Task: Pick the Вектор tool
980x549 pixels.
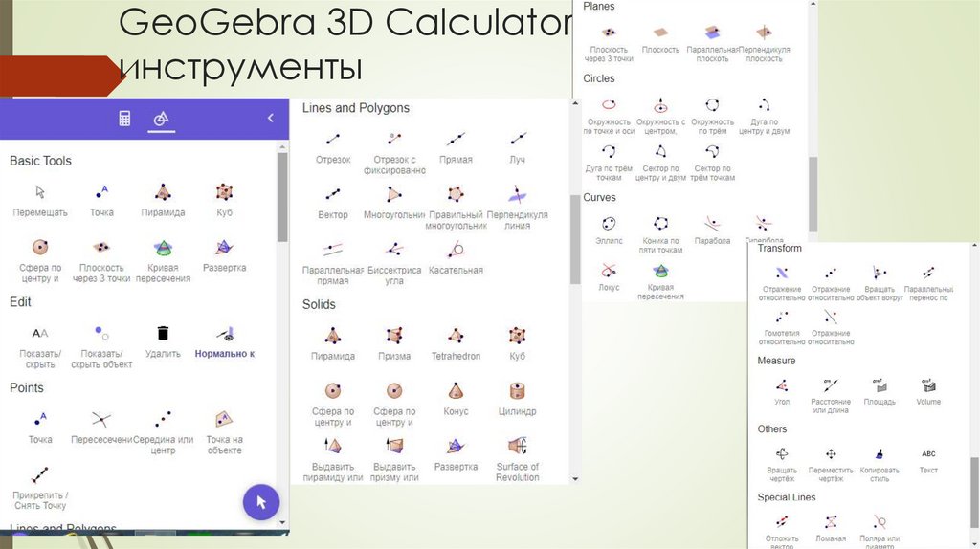Action: tap(332, 203)
